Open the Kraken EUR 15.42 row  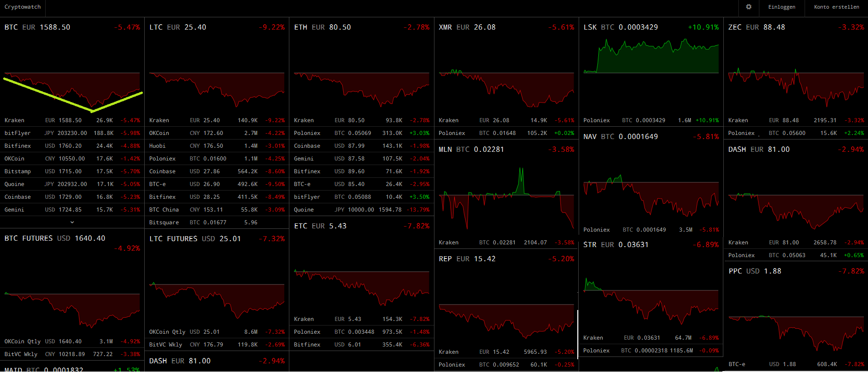click(507, 352)
